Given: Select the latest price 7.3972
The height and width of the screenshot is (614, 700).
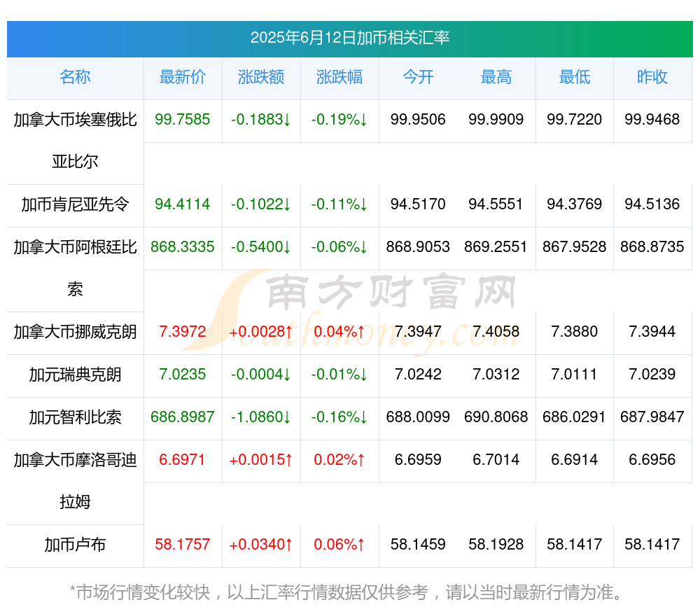Looking at the screenshot, I should click(x=183, y=332).
